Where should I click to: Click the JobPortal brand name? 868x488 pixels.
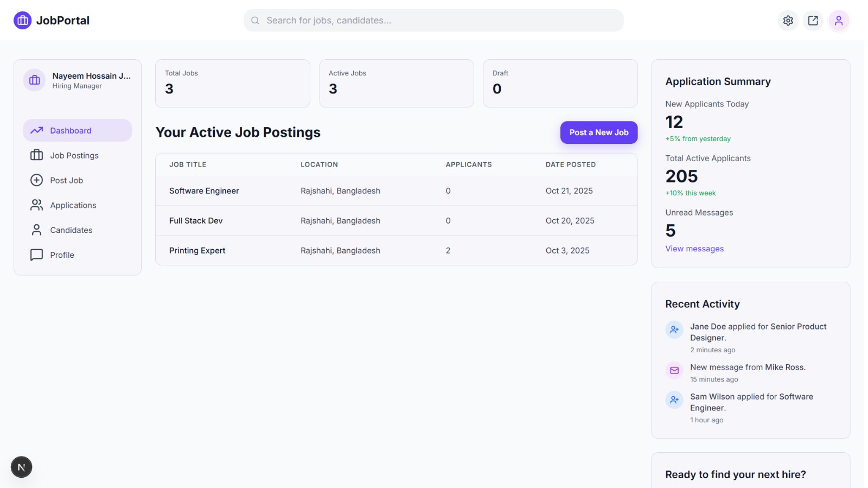[63, 21]
